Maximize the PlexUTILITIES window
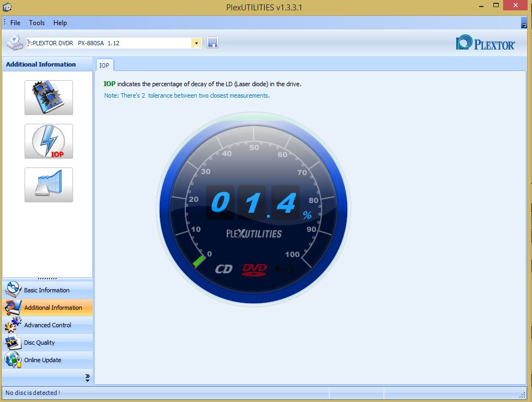 pos(495,5)
